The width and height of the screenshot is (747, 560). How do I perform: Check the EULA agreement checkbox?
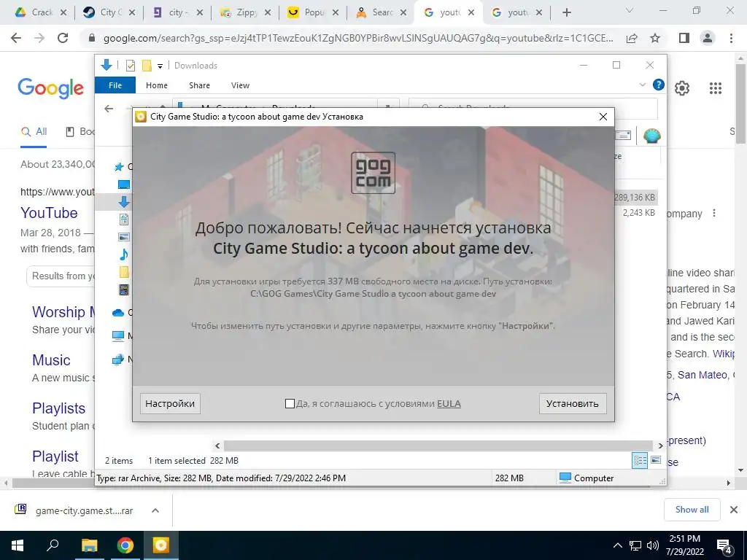(290, 404)
